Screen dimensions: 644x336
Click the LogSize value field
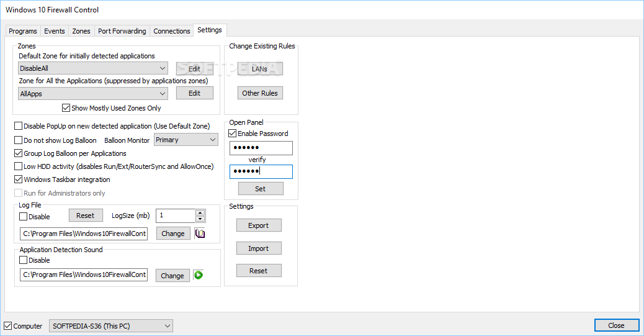coord(176,216)
